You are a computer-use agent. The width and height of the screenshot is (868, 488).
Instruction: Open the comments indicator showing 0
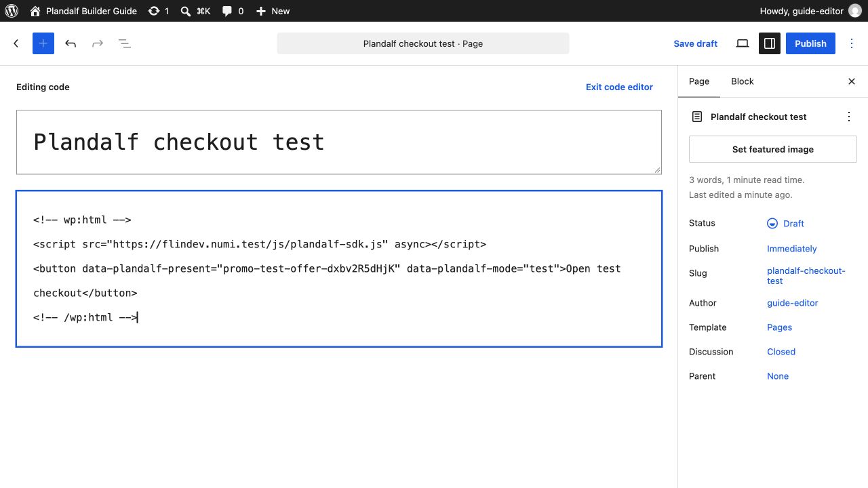[233, 11]
